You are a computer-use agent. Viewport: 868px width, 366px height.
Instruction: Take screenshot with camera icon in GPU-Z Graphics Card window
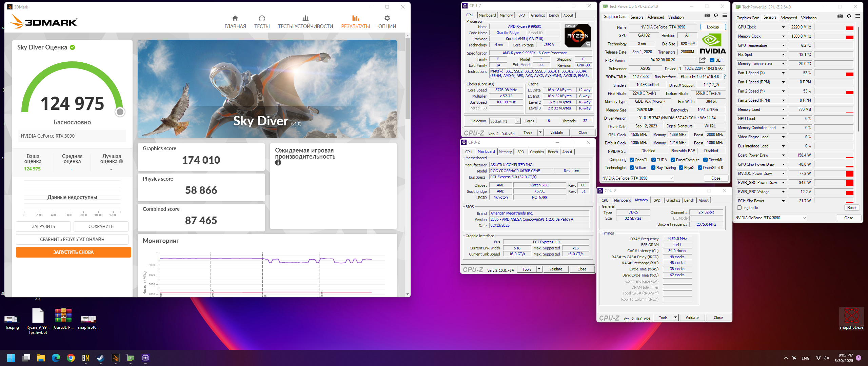pos(707,15)
